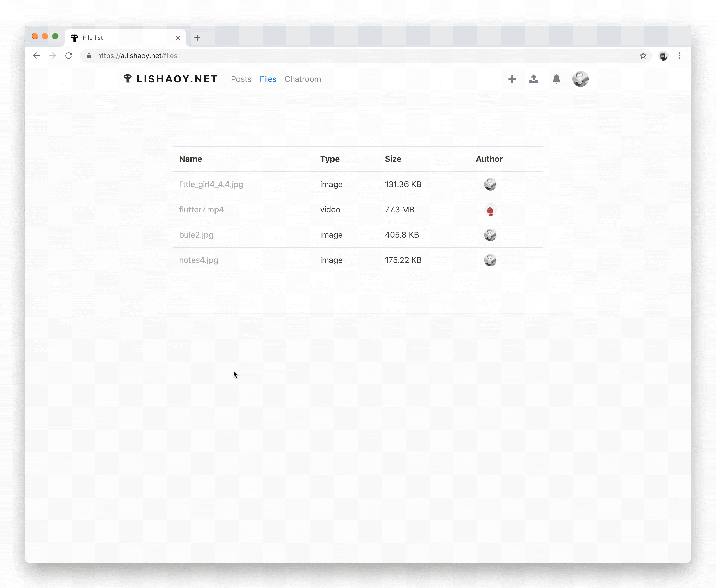Screen dimensions: 716x588
Task: Open user profile avatar in site header
Action: tap(580, 79)
